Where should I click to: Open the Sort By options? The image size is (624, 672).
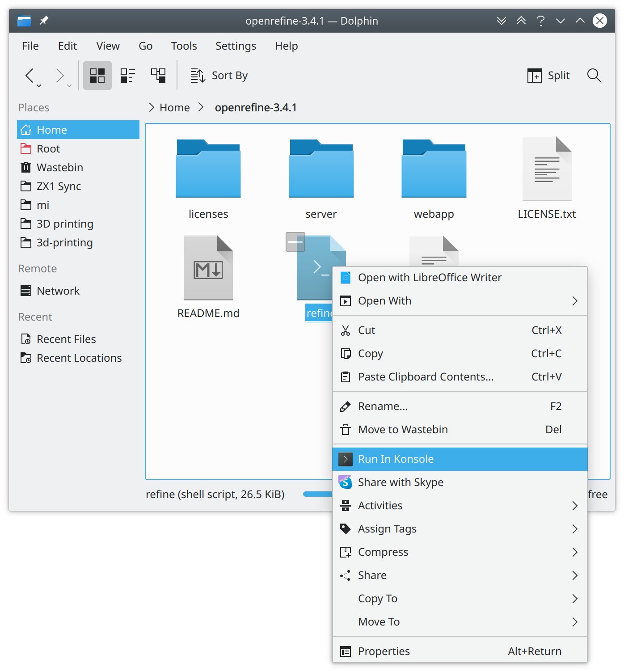(x=219, y=75)
